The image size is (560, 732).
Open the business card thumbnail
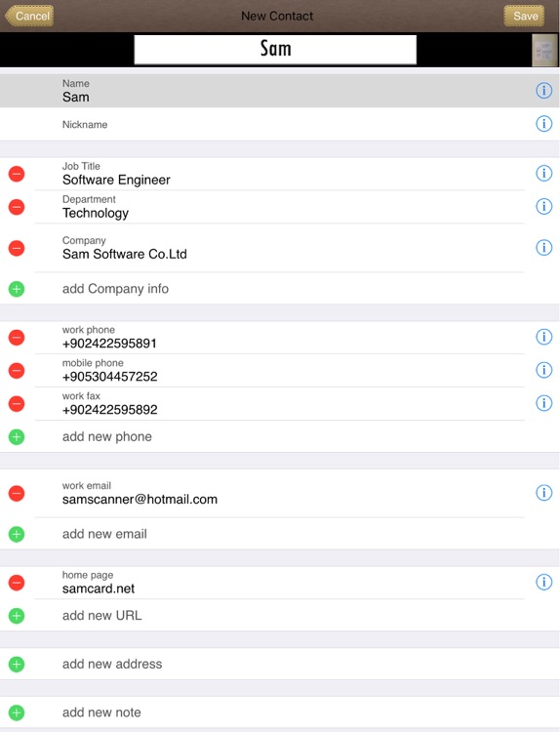point(544,50)
